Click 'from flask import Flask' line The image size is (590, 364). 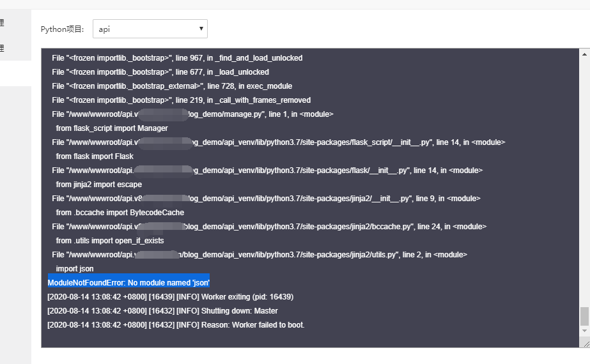(x=95, y=156)
